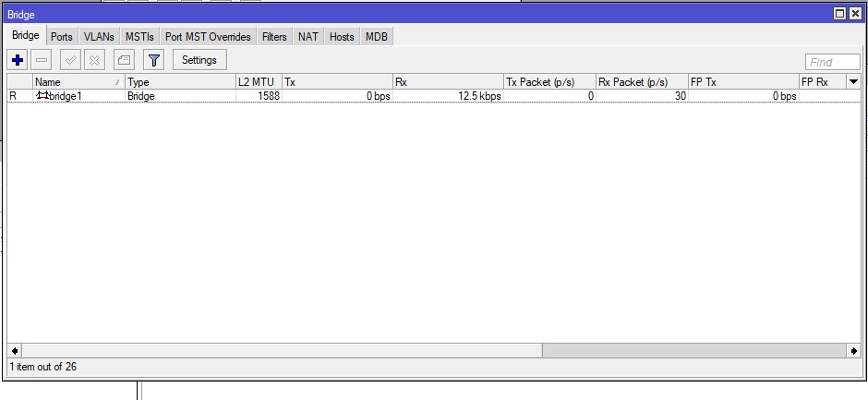Click the Rx Packet (p/s) column header
The height and width of the screenshot is (400, 868).
pos(642,82)
